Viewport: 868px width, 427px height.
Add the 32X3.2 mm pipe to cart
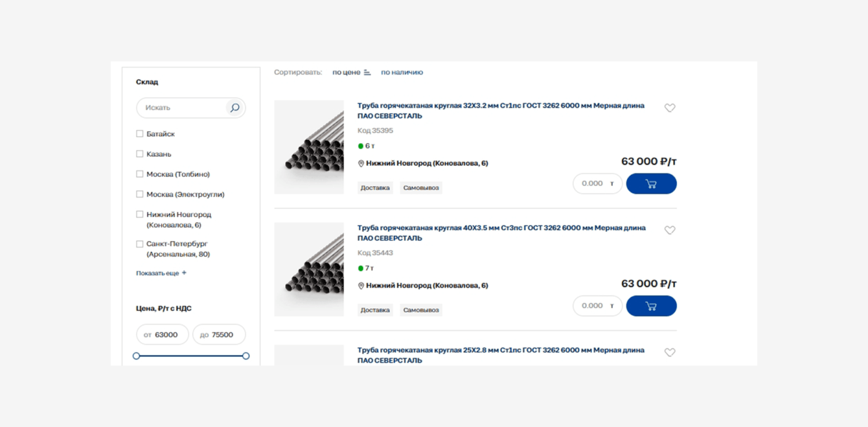651,184
